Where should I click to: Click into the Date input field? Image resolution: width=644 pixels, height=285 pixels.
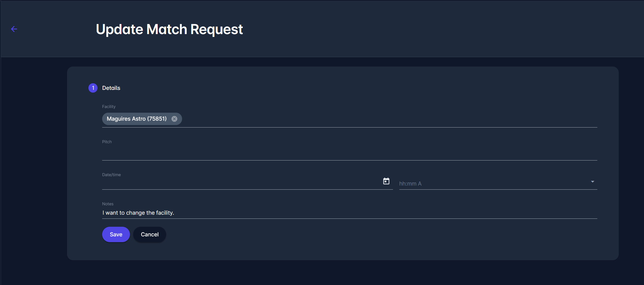click(242, 183)
